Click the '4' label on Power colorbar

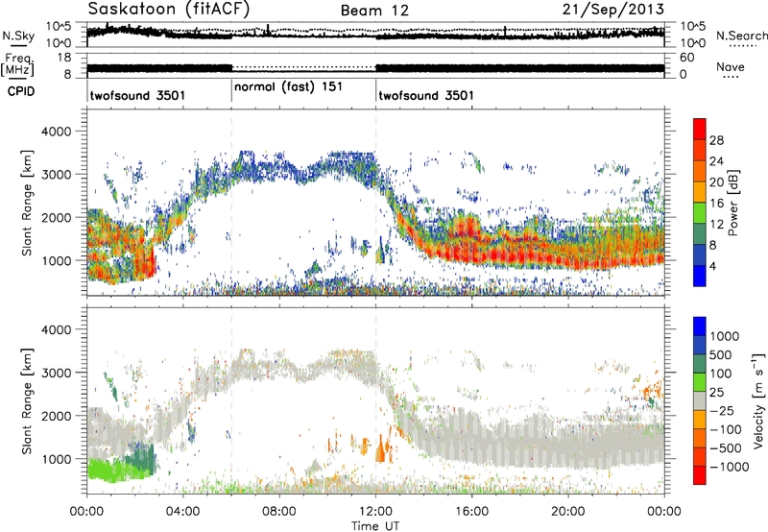(x=712, y=266)
